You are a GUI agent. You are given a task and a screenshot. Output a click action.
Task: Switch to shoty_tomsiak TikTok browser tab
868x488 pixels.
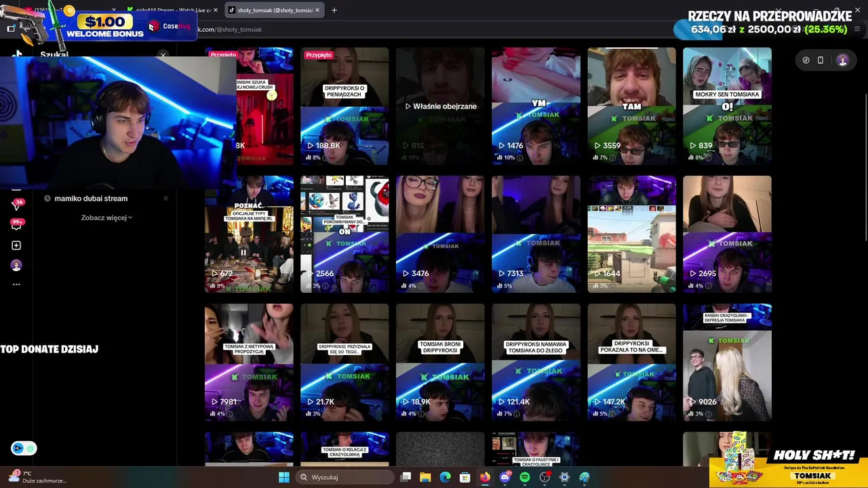275,10
